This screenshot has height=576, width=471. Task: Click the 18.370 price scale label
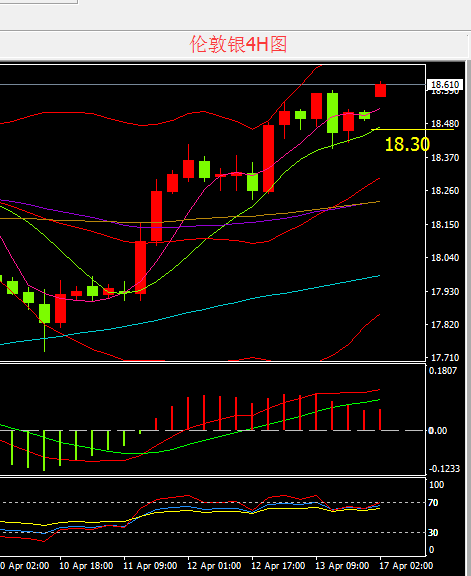click(445, 158)
